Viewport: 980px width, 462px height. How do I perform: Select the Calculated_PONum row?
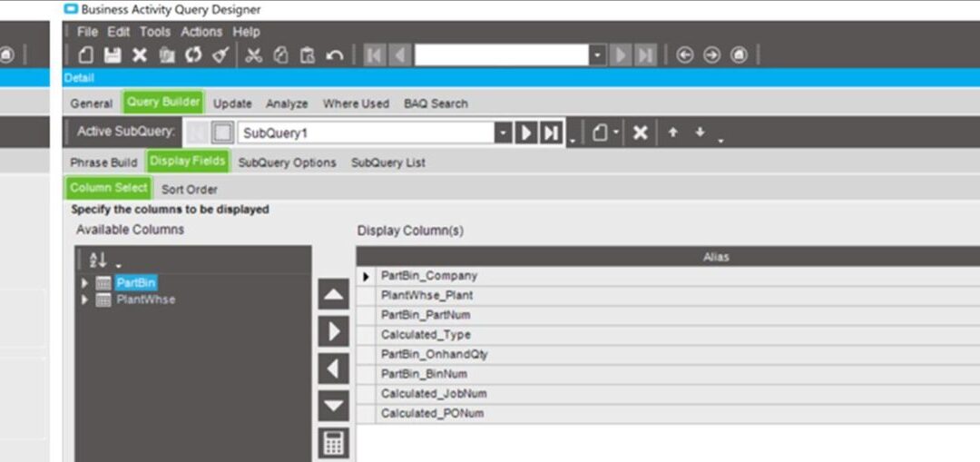668,414
